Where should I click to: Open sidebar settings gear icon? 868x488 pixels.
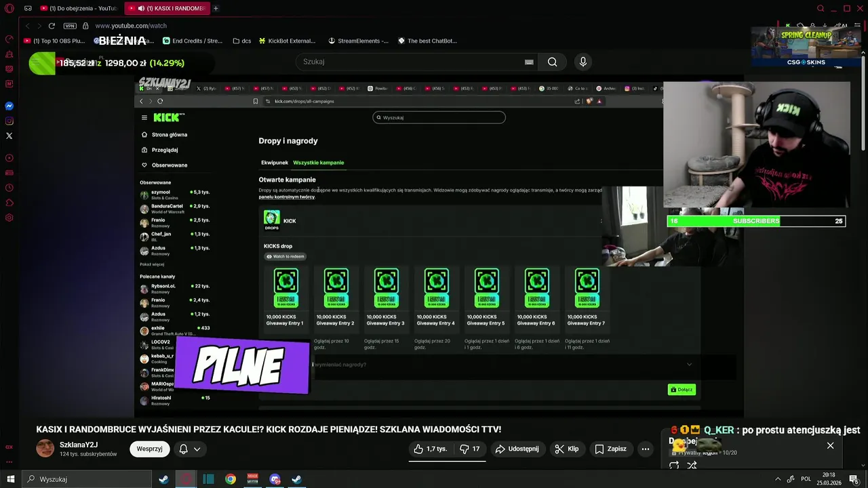9,218
